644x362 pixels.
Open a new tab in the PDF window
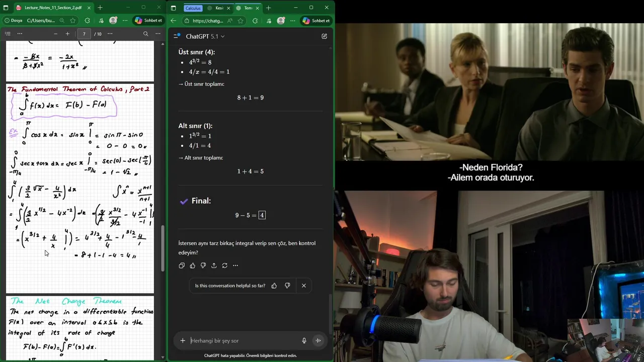(100, 8)
